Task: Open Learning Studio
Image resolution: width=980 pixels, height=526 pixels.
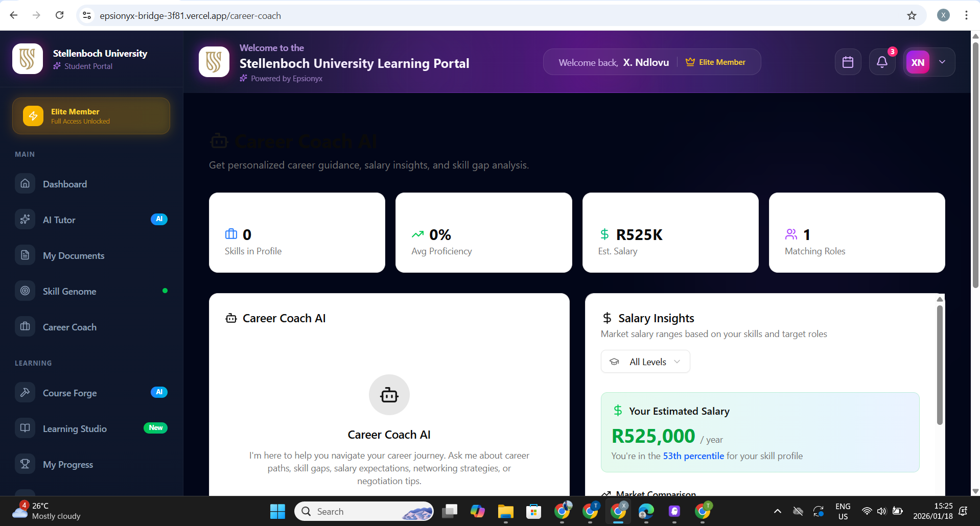Action: point(91,428)
